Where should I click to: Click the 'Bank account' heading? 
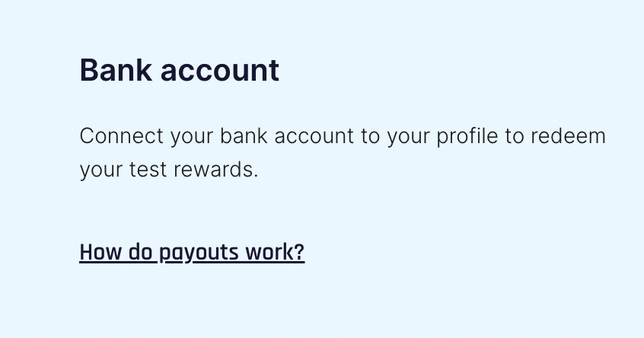[180, 70]
